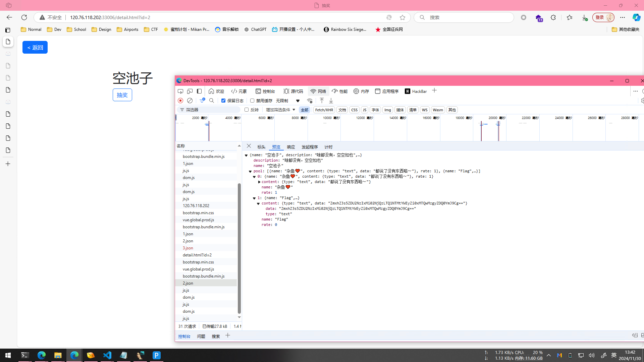The width and height of the screenshot is (644, 362).
Task: Open network conditions wifi-gear icon
Action: (x=310, y=101)
